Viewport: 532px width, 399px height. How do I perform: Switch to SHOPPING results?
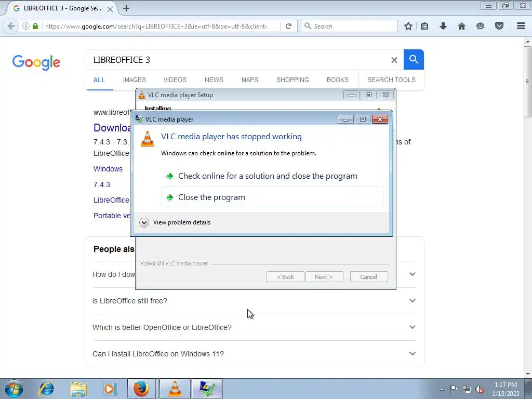(x=292, y=80)
